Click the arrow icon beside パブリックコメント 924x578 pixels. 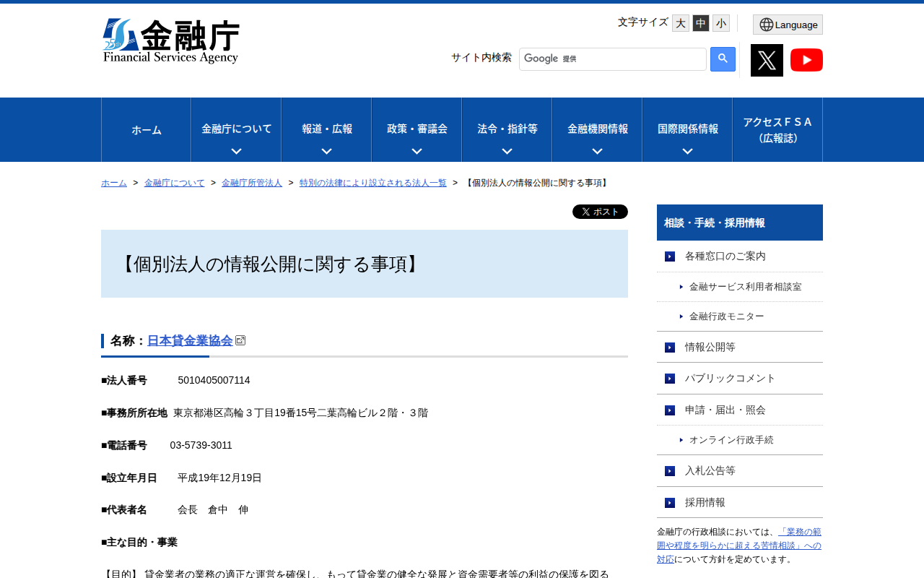[670, 379]
